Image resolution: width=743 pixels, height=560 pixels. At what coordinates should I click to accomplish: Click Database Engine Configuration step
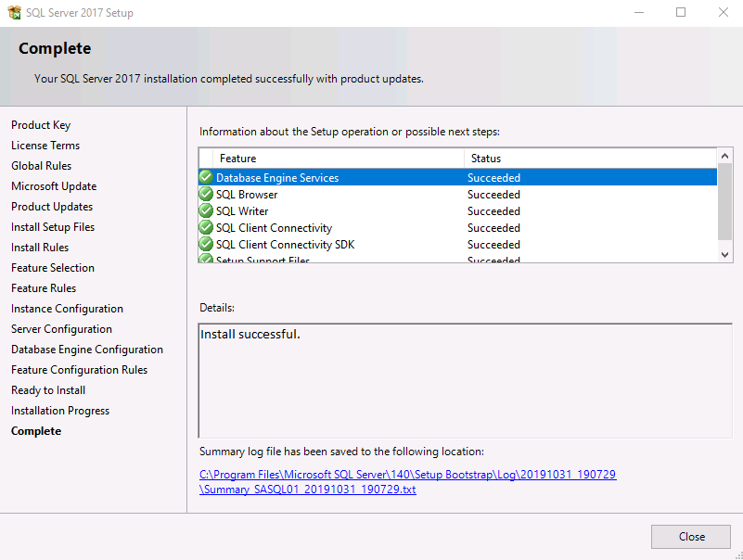87,350
